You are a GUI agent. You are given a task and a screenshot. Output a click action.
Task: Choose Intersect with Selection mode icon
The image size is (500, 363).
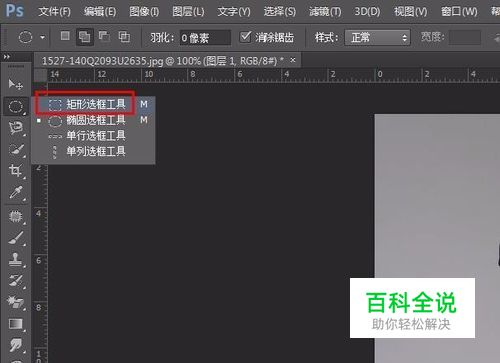[x=124, y=37]
